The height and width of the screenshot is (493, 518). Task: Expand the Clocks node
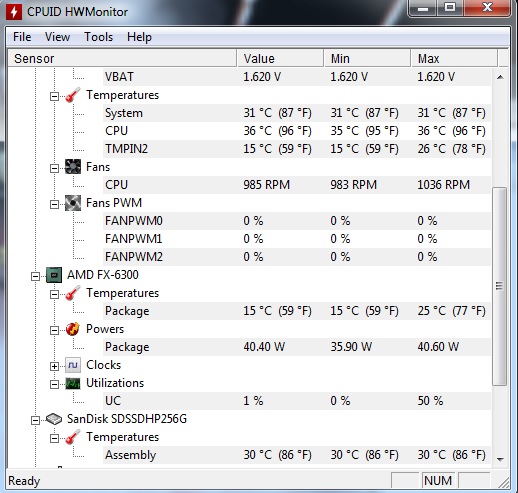(54, 366)
